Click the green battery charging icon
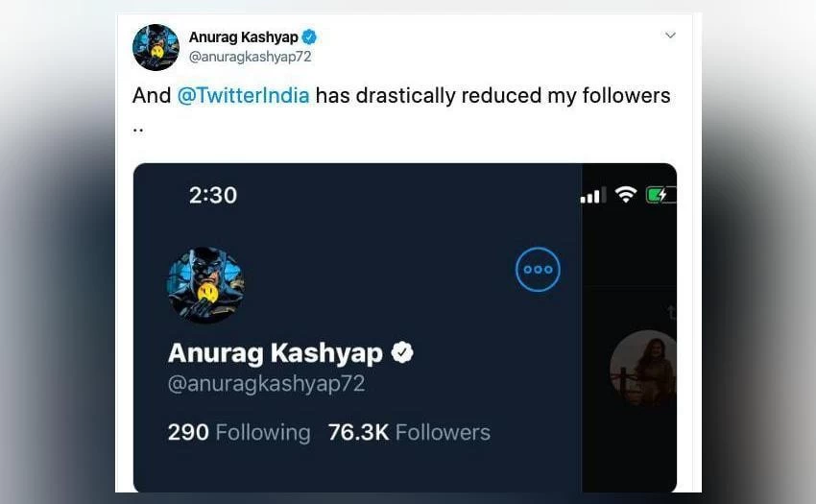This screenshot has height=504, width=816. click(x=660, y=195)
